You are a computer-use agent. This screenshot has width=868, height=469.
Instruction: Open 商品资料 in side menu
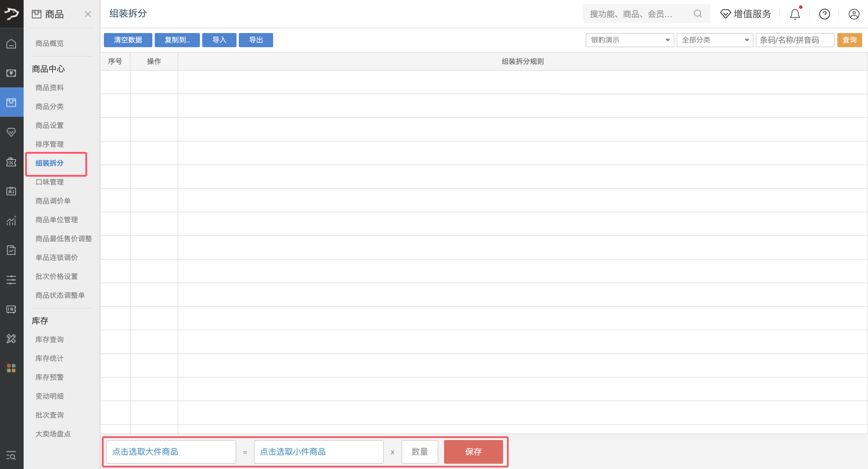click(50, 88)
